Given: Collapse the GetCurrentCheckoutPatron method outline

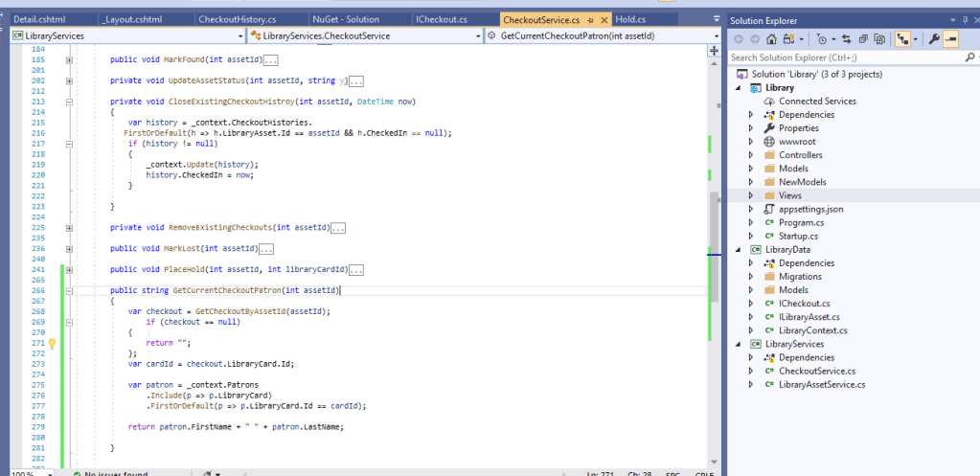Looking at the screenshot, I should pyautogui.click(x=69, y=289).
